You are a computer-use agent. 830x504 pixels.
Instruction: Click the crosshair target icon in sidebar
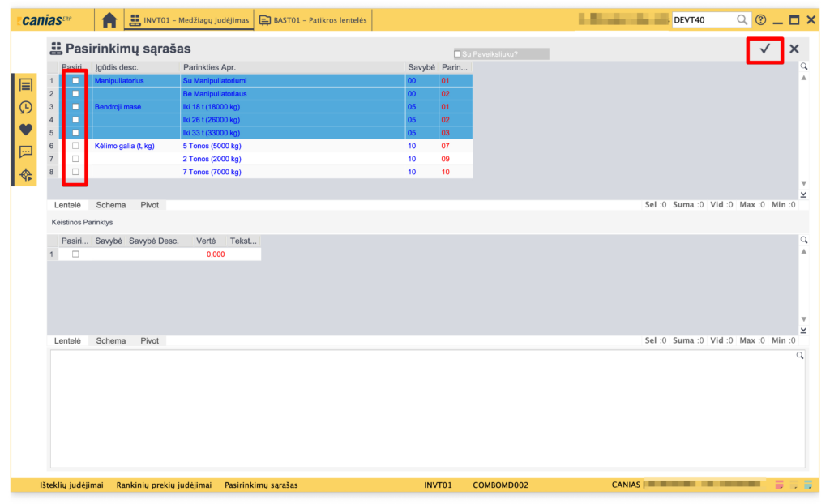26,174
